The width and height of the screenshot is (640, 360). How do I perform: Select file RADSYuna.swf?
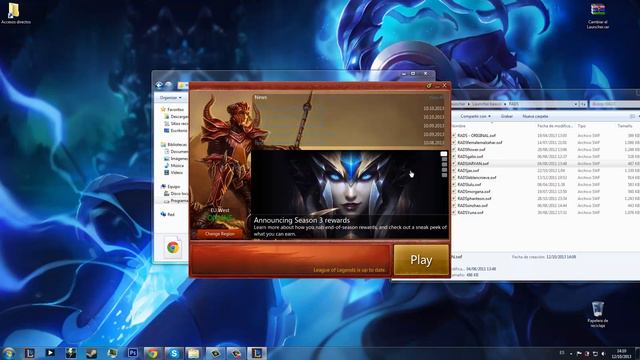click(470, 212)
